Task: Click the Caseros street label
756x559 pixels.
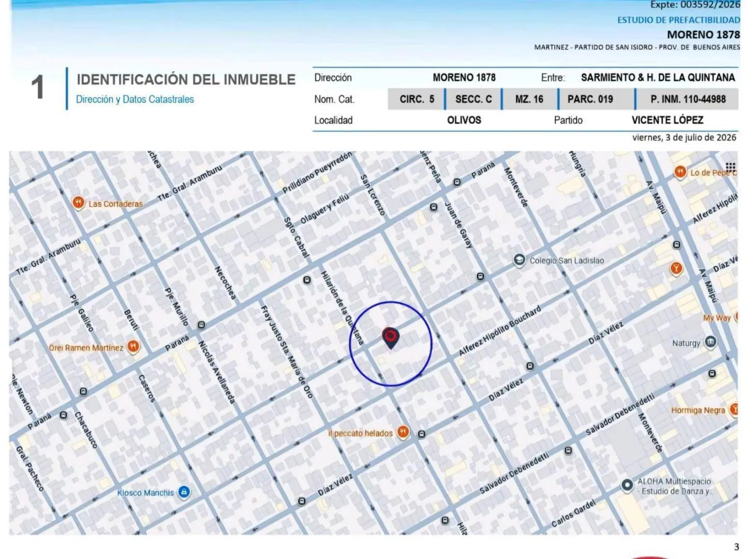Action: (x=146, y=388)
